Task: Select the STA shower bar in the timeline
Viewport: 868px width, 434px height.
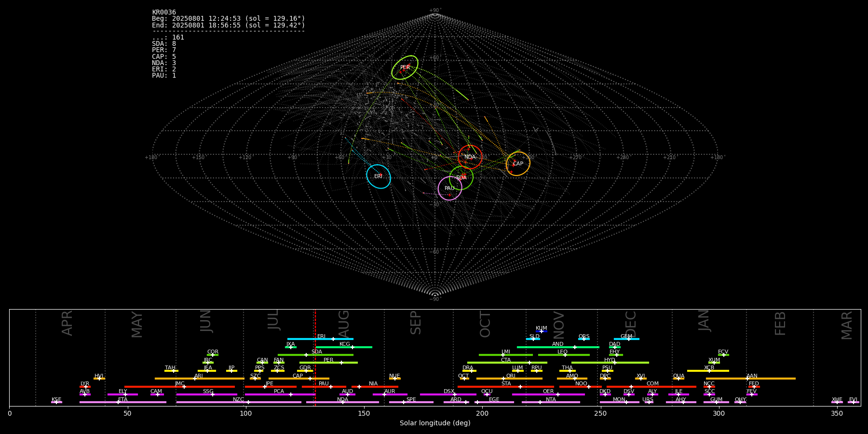Action: click(x=506, y=386)
